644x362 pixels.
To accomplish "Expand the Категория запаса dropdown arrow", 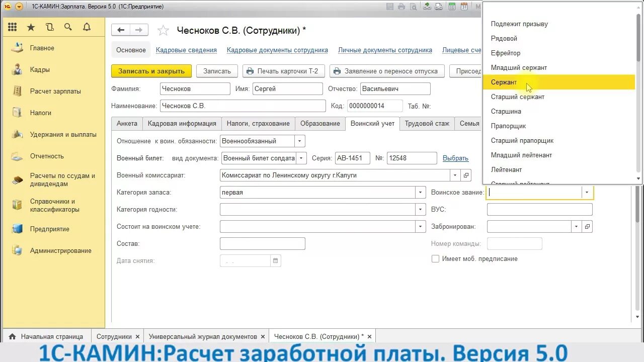I will click(421, 193).
